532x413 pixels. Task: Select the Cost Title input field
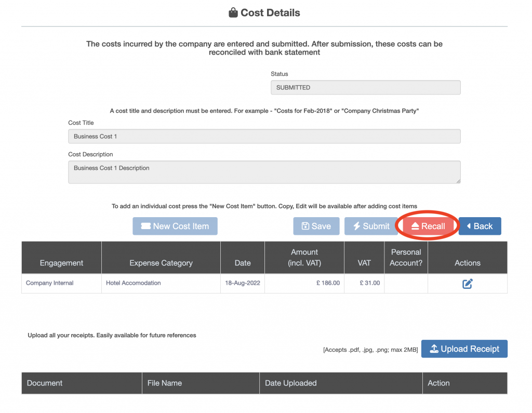coord(264,137)
